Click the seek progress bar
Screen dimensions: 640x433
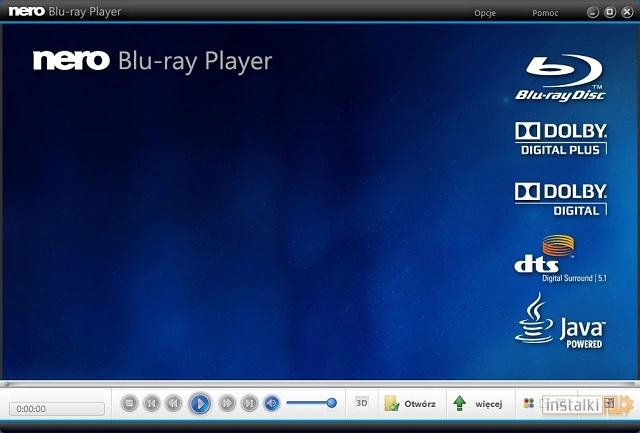[320, 383]
